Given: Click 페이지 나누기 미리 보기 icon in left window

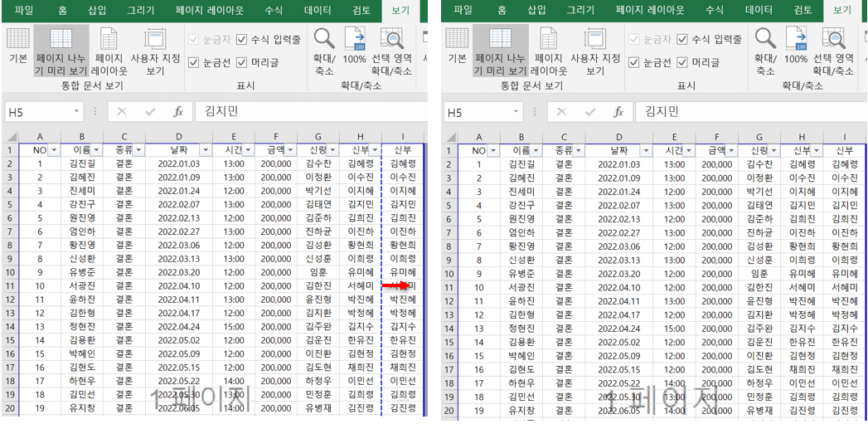Looking at the screenshot, I should pyautogui.click(x=61, y=51).
